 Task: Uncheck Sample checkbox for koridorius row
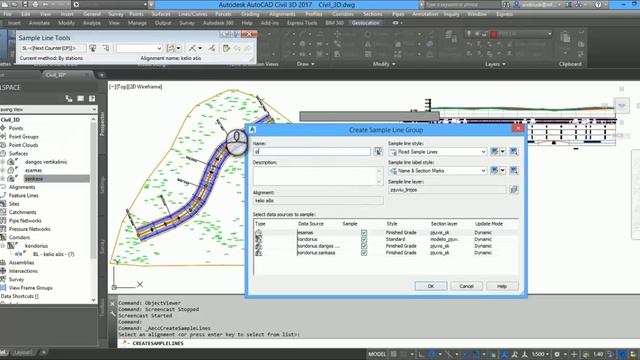point(364,240)
